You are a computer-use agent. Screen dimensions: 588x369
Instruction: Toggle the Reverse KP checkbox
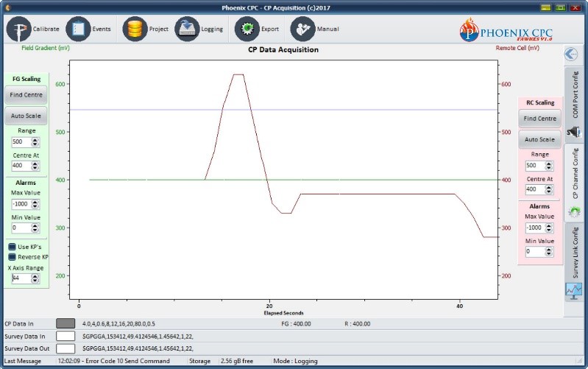13,257
